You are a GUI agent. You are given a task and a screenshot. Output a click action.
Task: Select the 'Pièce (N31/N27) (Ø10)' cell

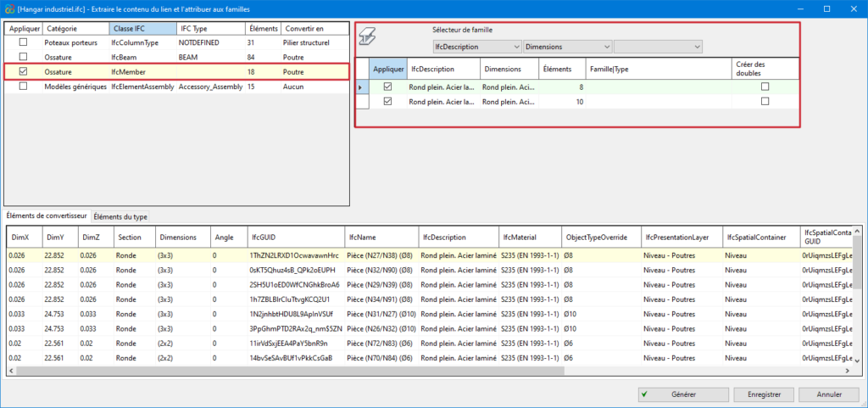(381, 314)
